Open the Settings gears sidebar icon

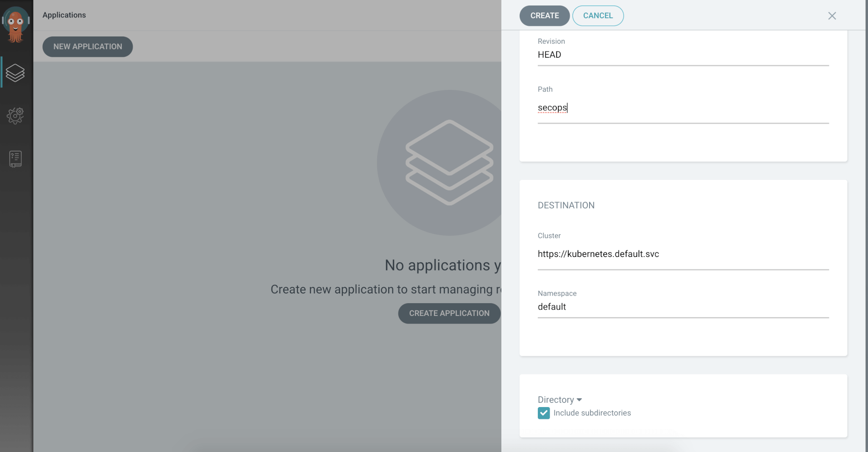(15, 115)
